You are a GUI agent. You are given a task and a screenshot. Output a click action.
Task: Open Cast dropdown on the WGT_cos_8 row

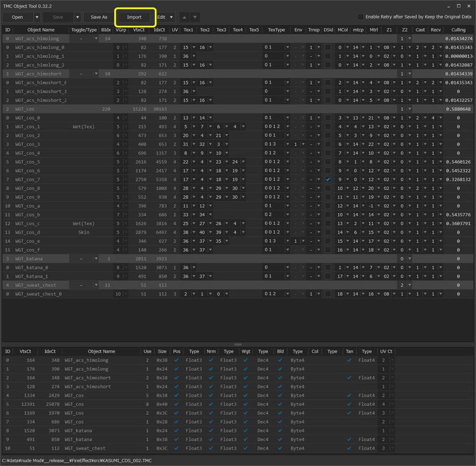425,188
